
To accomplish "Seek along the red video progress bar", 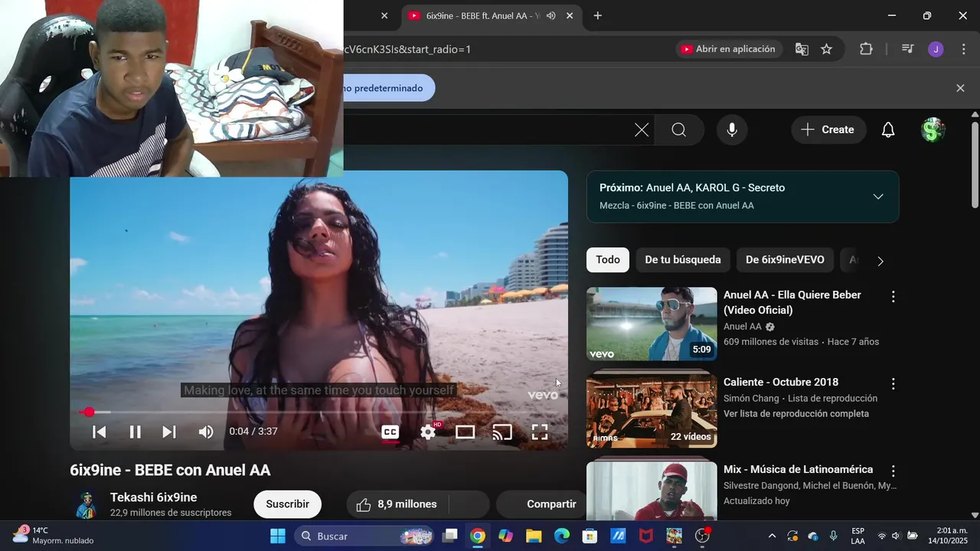I will (319, 412).
